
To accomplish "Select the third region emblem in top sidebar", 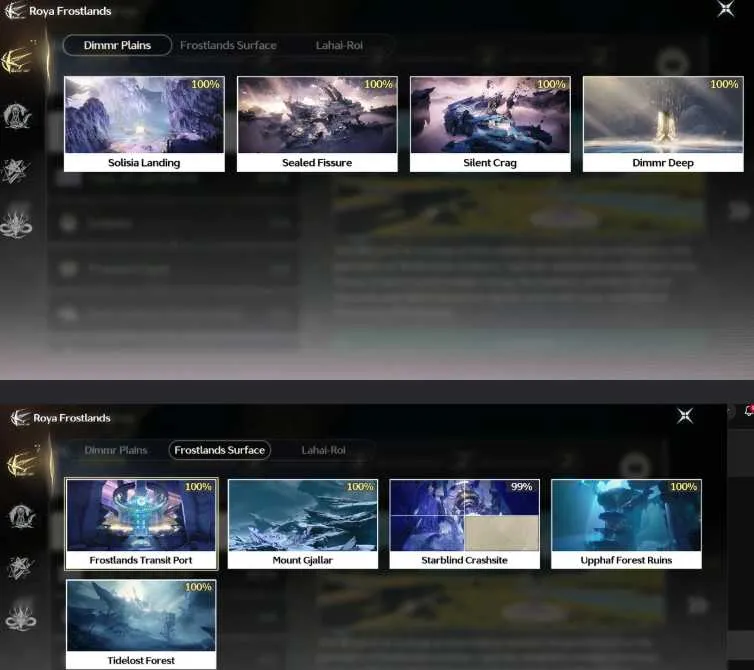I will pos(16,171).
